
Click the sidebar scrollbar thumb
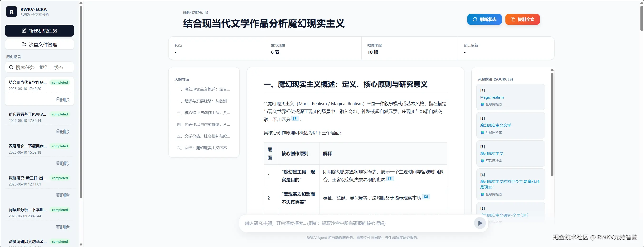coord(81,102)
